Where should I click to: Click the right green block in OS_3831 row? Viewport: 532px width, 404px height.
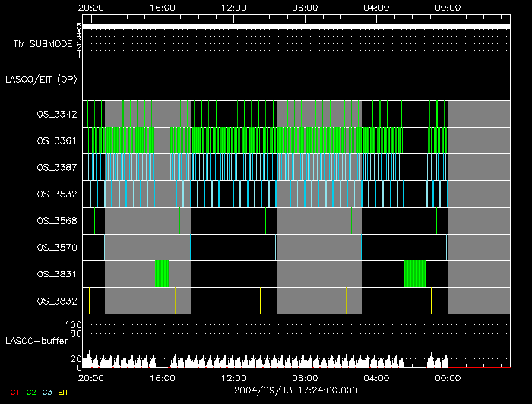click(x=415, y=273)
